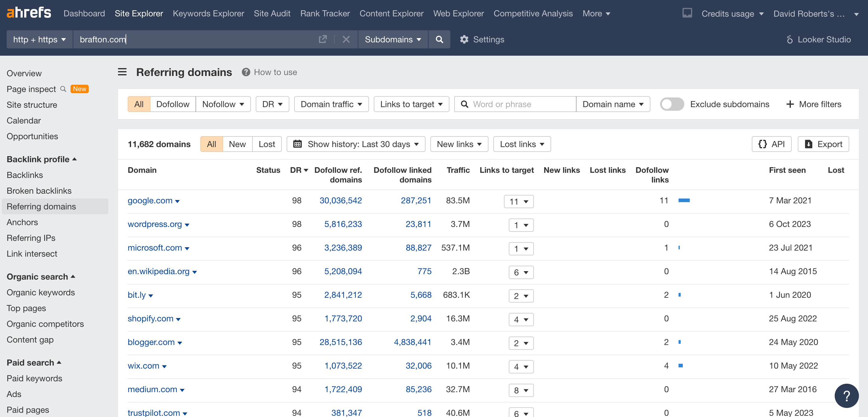Collapse Backlink profile section

pos(42,159)
